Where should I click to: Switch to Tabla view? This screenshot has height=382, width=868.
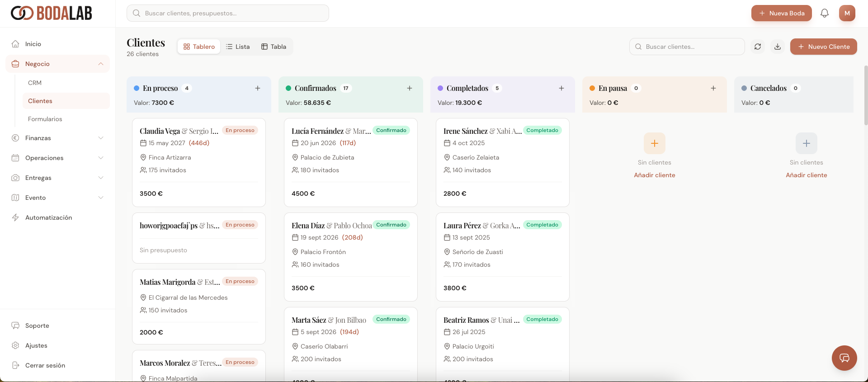pos(274,47)
